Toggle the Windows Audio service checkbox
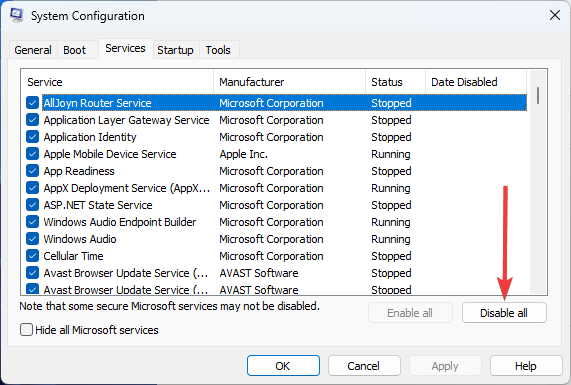The image size is (571, 385). [32, 239]
